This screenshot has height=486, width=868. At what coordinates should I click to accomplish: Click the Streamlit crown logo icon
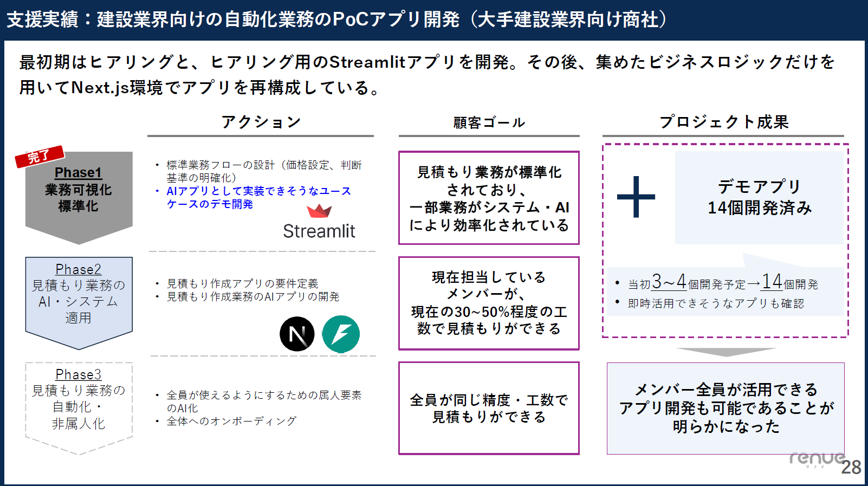(x=319, y=211)
